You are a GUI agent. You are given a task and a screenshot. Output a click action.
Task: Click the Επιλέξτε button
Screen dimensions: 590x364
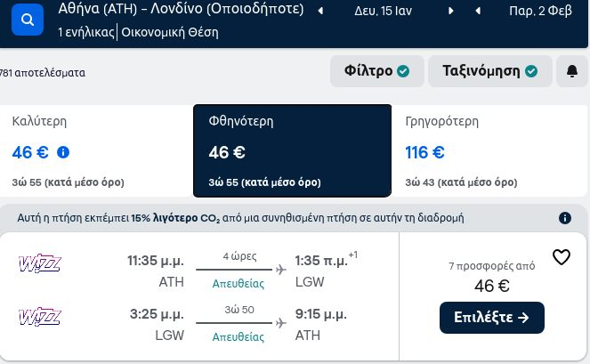pyautogui.click(x=492, y=318)
